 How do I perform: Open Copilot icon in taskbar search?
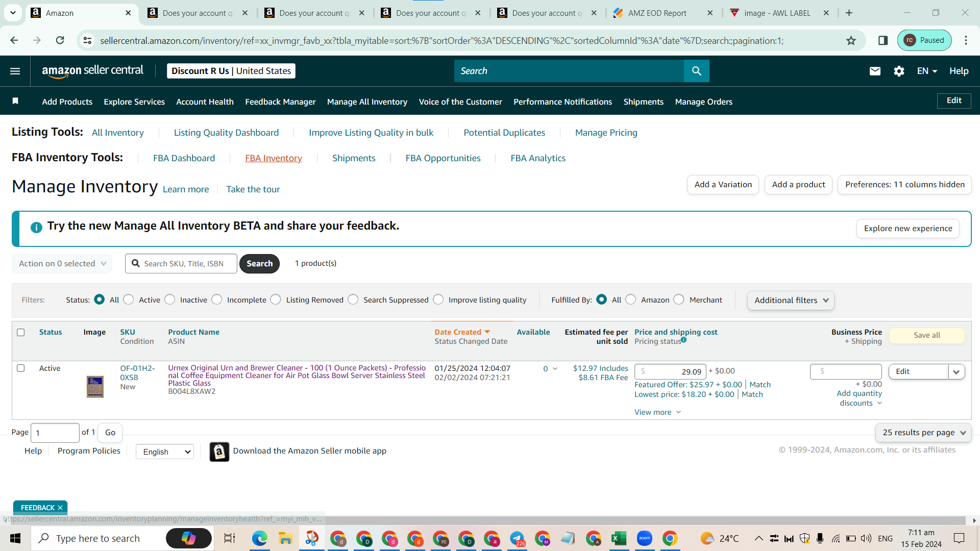pos(189,538)
